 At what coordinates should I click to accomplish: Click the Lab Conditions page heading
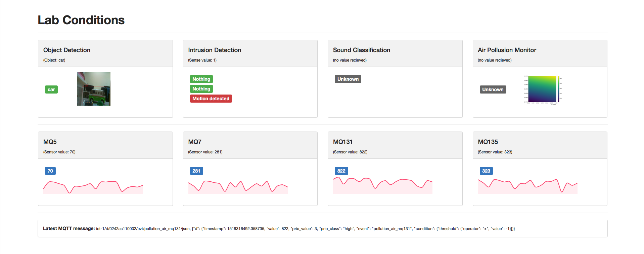(81, 20)
